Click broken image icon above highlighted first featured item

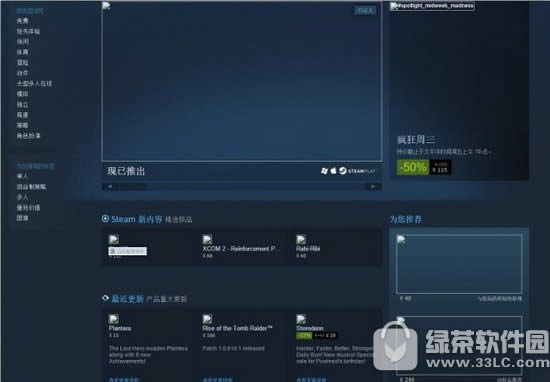113,240
